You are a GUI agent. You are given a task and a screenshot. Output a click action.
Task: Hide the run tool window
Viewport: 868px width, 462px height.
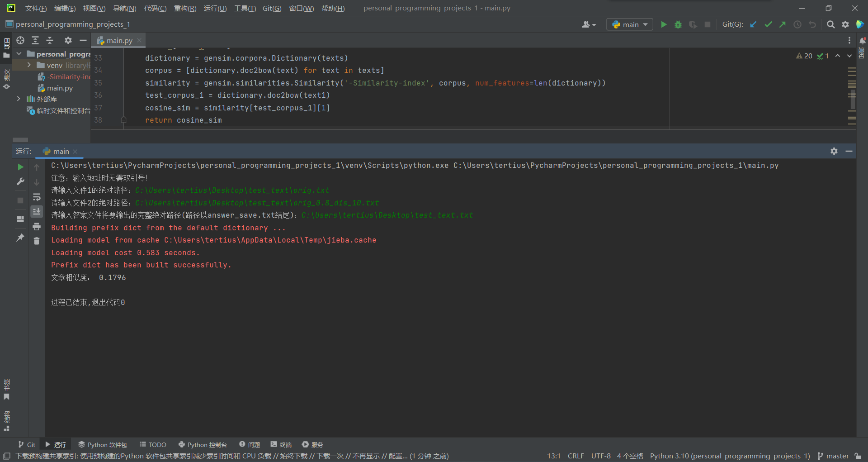pyautogui.click(x=849, y=151)
